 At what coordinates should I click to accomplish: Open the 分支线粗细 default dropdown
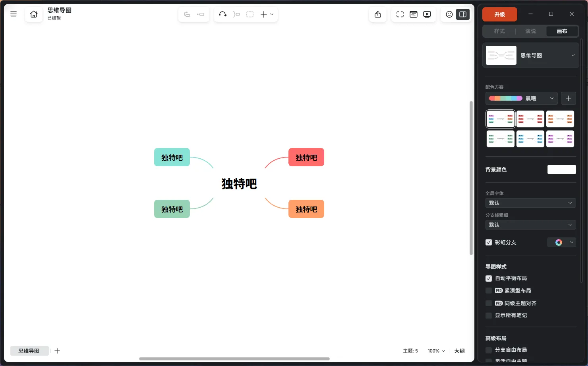(531, 225)
